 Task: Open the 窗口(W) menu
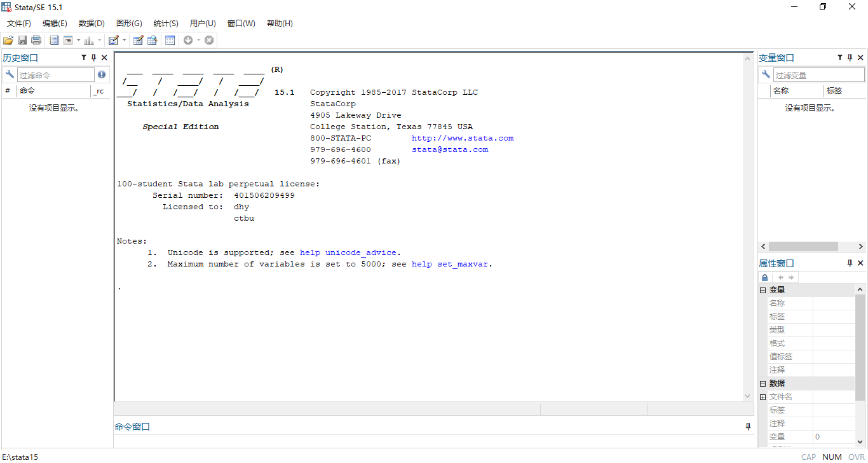tap(241, 24)
